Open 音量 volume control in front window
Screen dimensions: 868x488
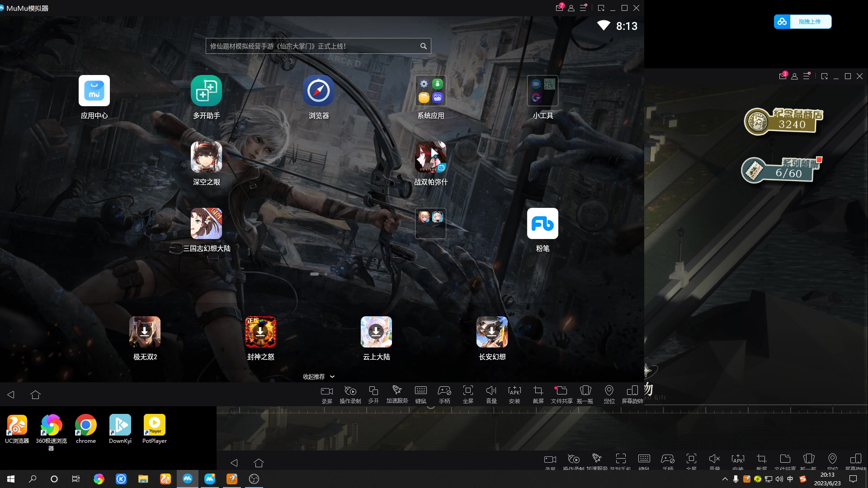tap(491, 394)
